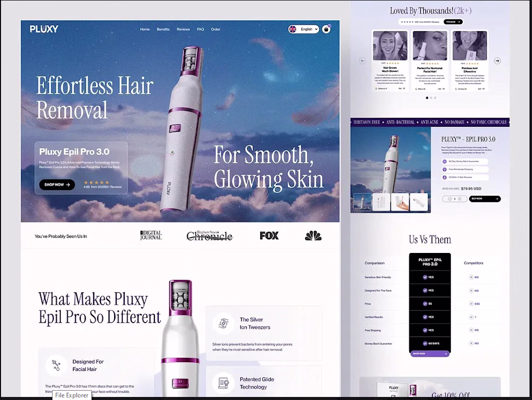Viewport: 532px width, 400px height.
Task: Click the 90 DAYS guarantee checkmark
Action: pos(425,343)
